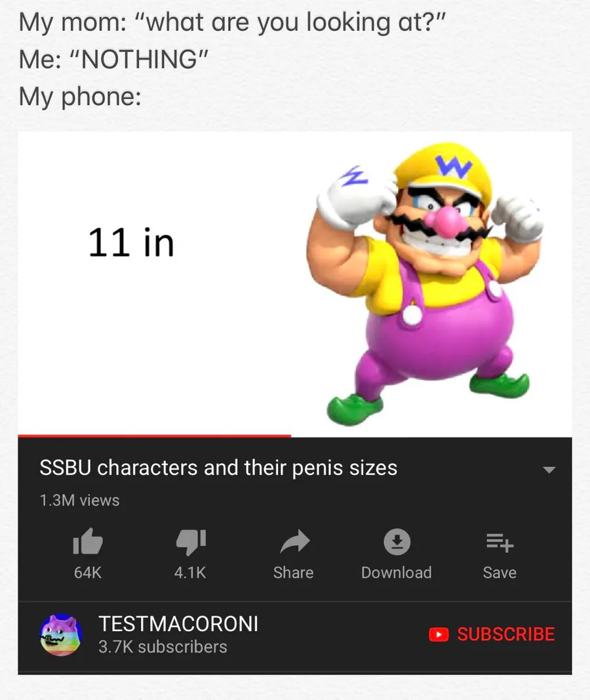Tap the 3.7K subscribers text
The image size is (590, 700).
tap(163, 647)
